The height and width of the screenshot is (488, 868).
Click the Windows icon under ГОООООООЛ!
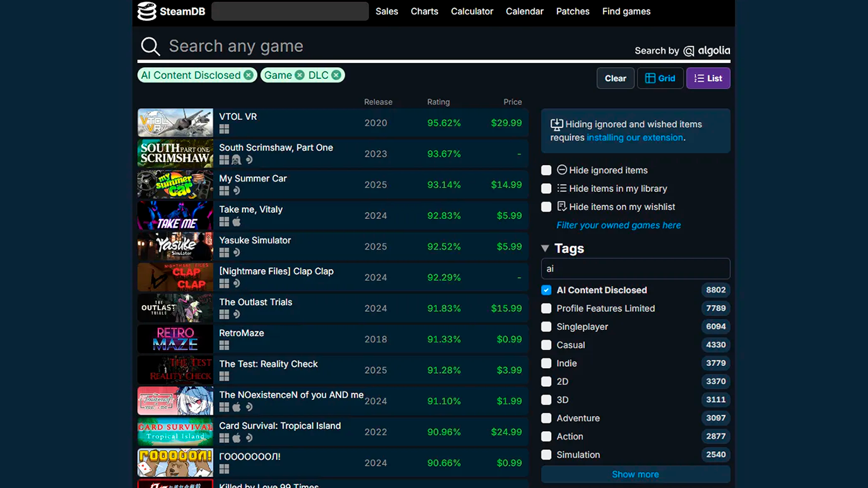[x=224, y=469]
